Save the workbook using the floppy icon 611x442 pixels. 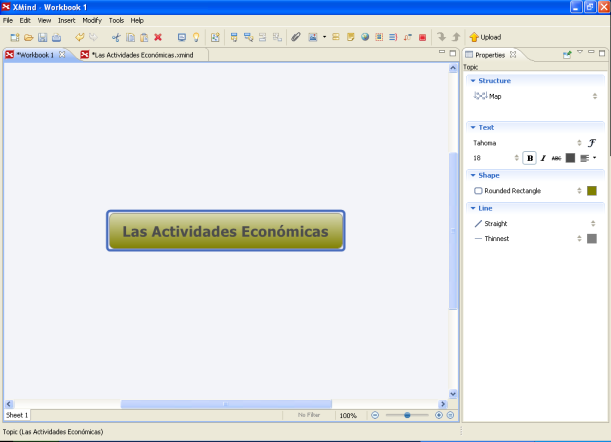[42, 37]
